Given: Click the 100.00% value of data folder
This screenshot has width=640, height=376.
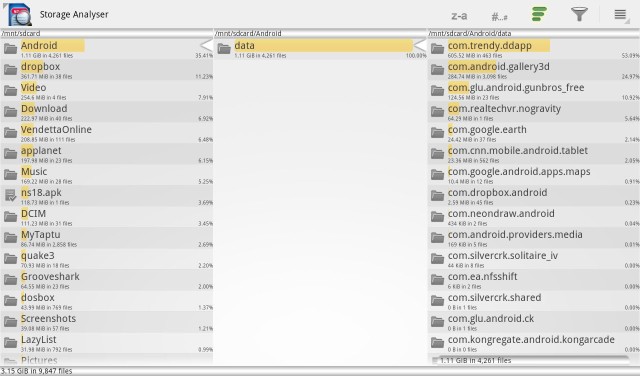Looking at the screenshot, I should coord(416,56).
